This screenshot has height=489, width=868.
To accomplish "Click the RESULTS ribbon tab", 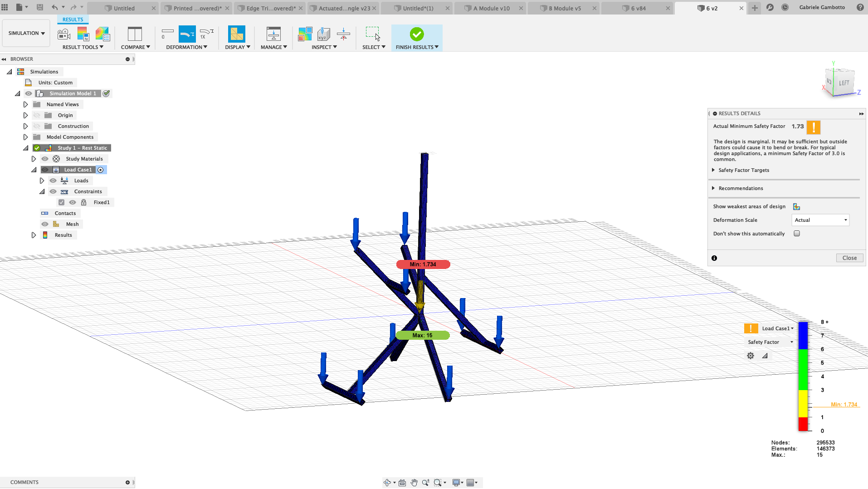I will click(x=73, y=19).
